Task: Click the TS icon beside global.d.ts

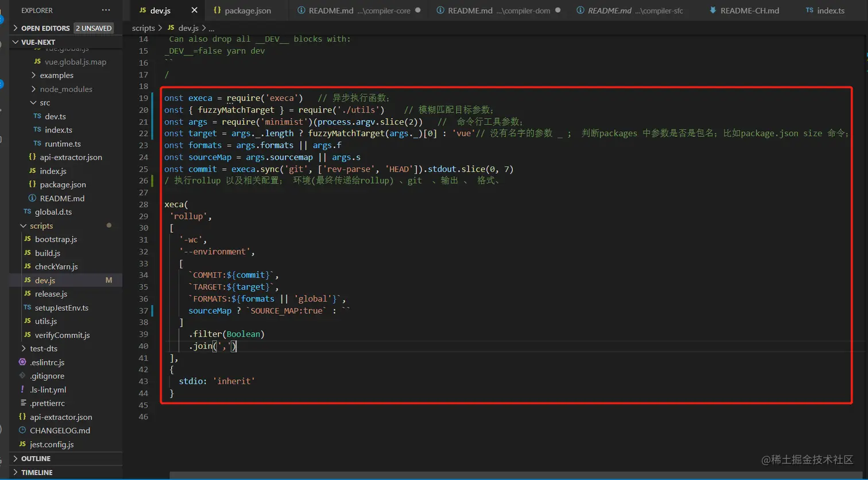Action: (27, 212)
